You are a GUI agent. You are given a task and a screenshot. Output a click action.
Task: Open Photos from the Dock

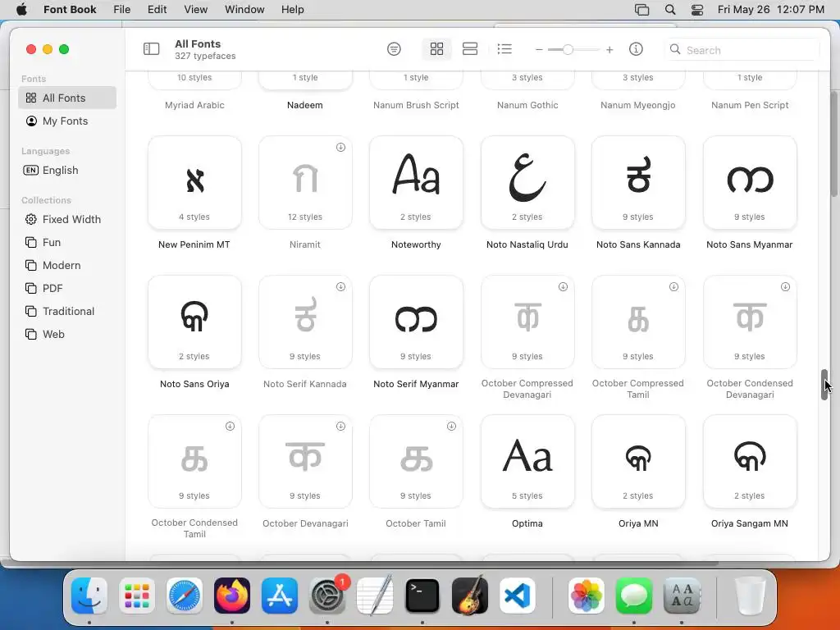(586, 596)
